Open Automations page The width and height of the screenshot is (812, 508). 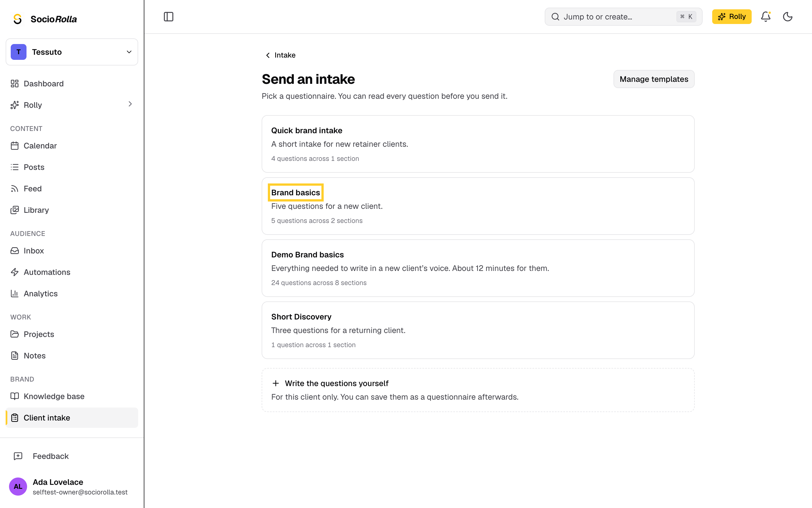coord(72,272)
